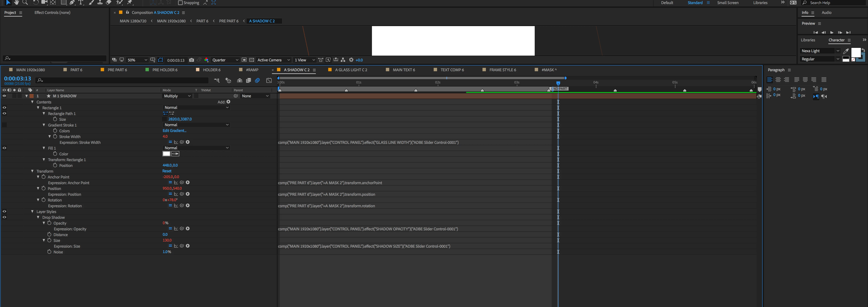Switch to the MAIN TEXT 6 tab
Viewport: 868px width, 307px height.
pos(404,70)
